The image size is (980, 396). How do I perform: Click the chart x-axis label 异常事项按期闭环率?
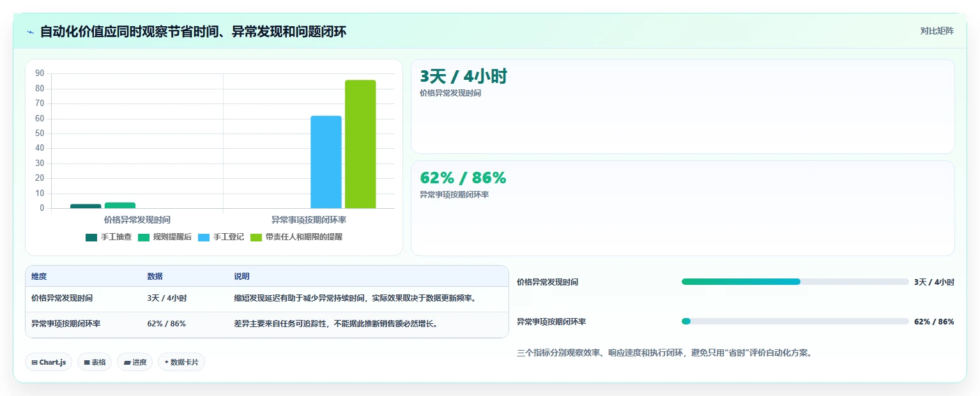click(x=309, y=220)
